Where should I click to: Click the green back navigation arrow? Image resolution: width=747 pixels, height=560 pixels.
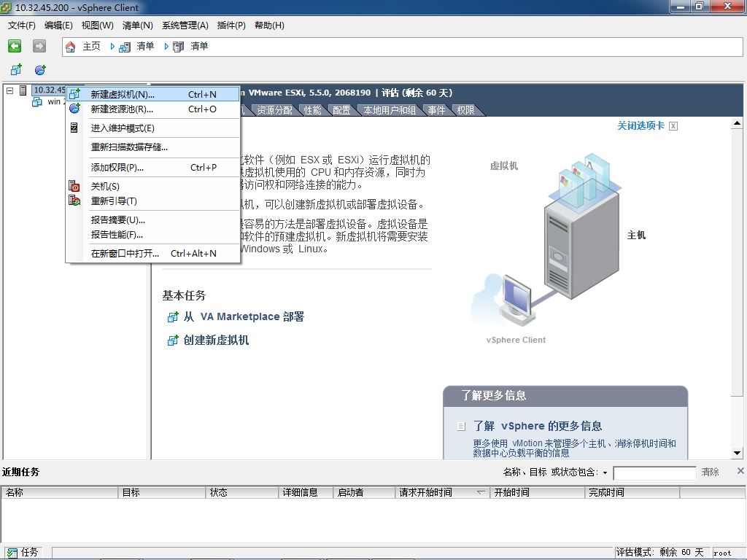coord(15,46)
